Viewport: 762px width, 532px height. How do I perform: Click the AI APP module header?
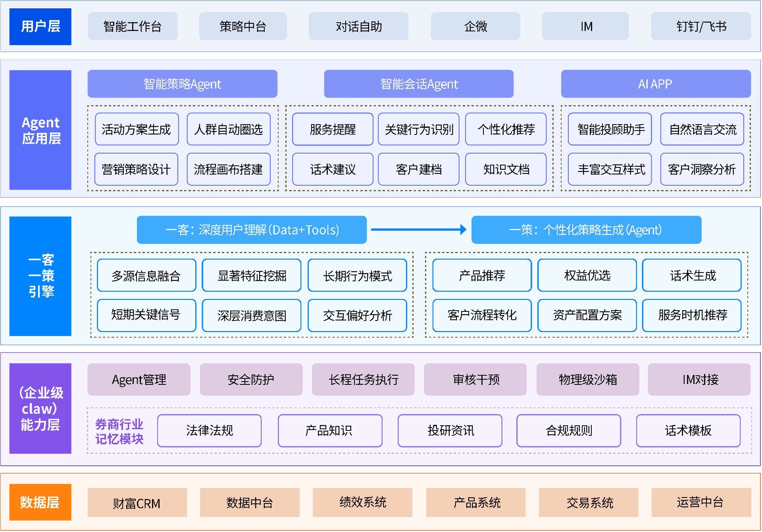pos(656,84)
